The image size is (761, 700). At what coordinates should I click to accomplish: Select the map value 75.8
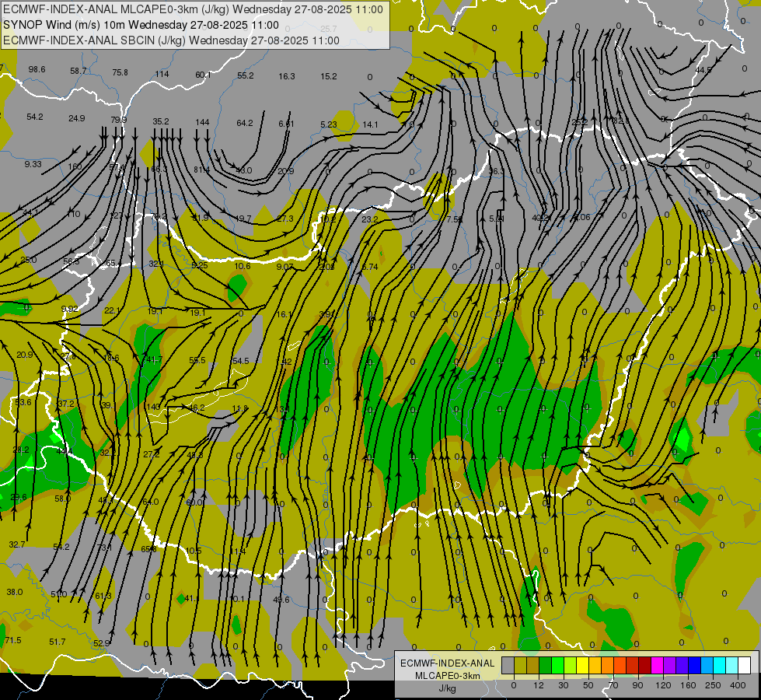(x=120, y=72)
